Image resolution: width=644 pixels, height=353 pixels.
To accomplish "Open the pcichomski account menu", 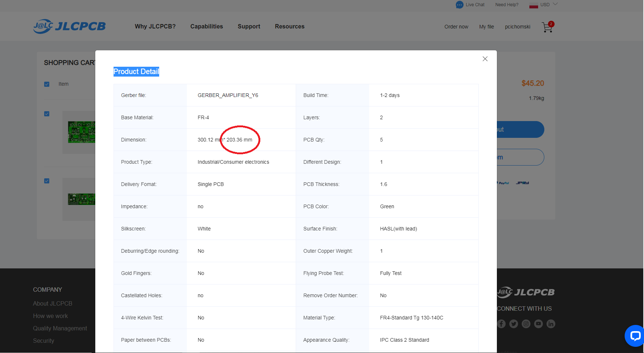I will [517, 27].
